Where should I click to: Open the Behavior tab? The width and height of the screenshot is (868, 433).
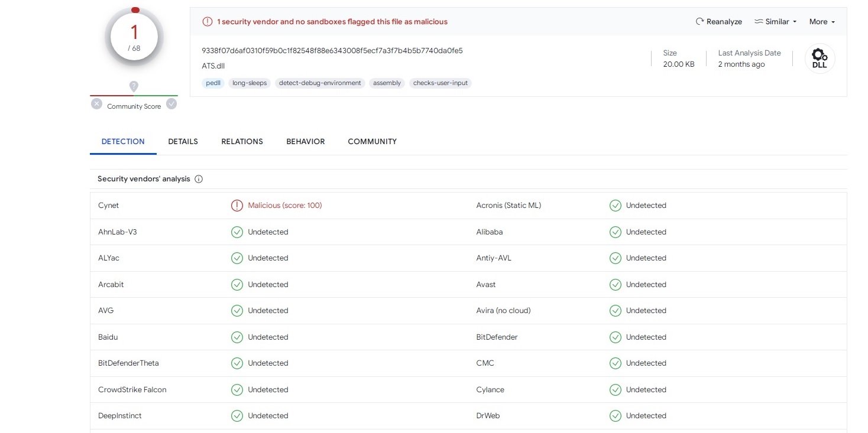[305, 142]
